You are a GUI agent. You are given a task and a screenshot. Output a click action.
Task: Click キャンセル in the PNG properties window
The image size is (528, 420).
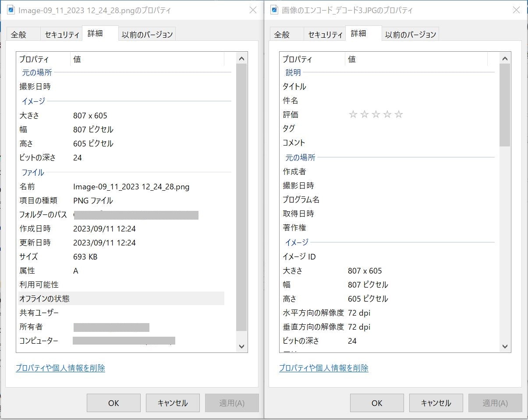tap(173, 403)
